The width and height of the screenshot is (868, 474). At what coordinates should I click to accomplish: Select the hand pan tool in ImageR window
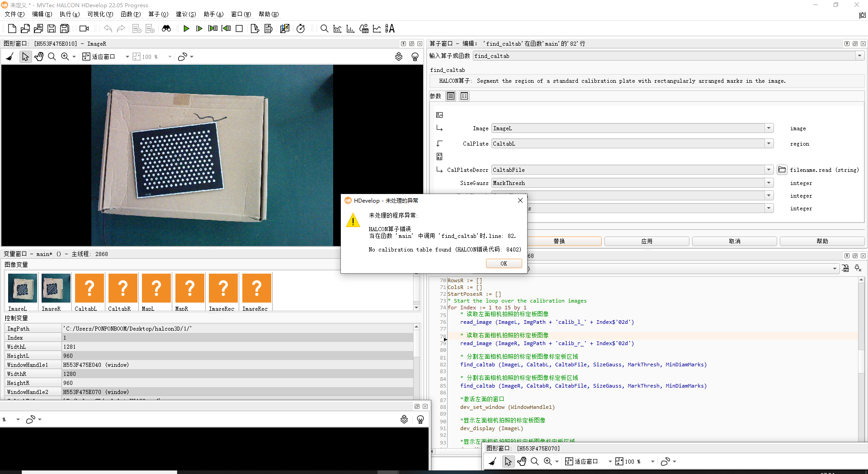[39, 57]
